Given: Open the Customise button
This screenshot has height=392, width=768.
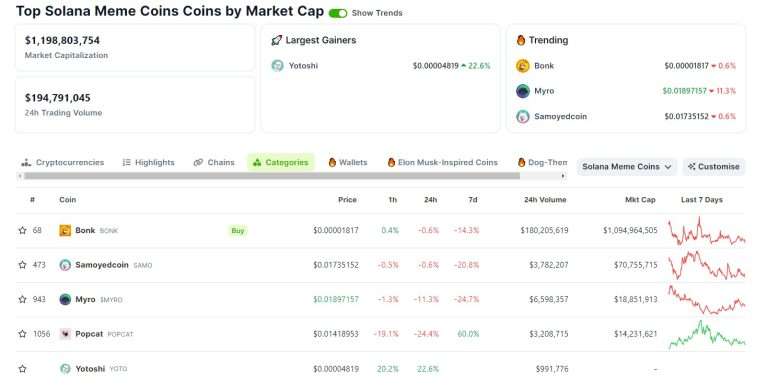Looking at the screenshot, I should (714, 167).
